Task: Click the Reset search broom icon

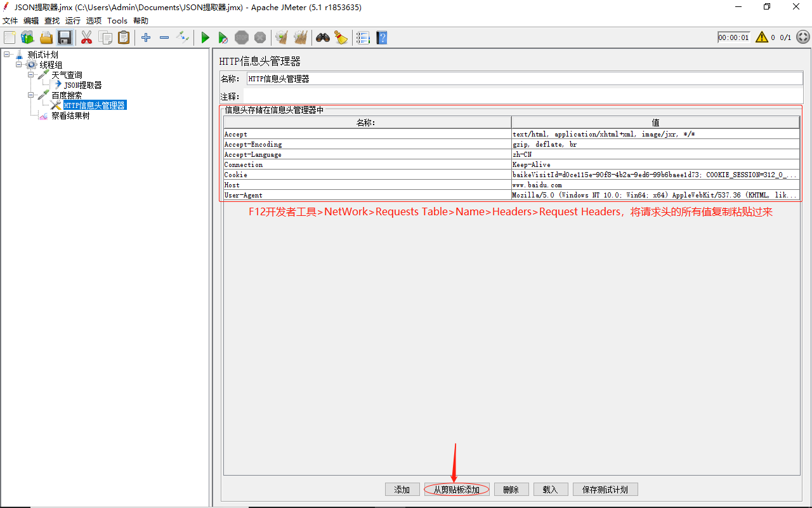Action: click(341, 37)
